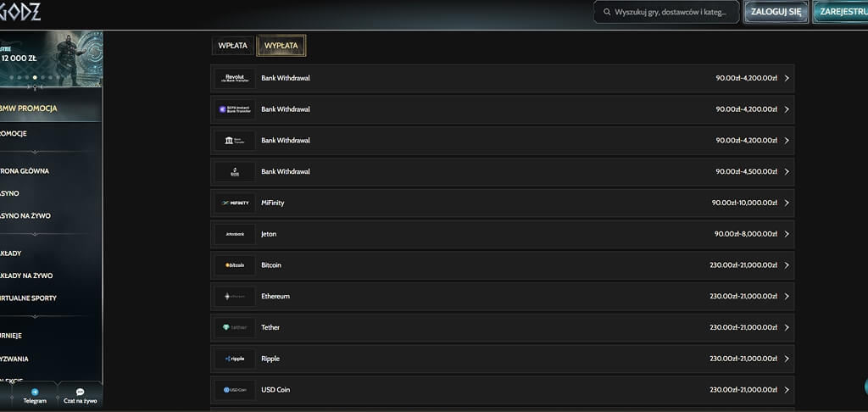Click the Ripple logo
This screenshot has height=412, width=868.
[x=235, y=359]
